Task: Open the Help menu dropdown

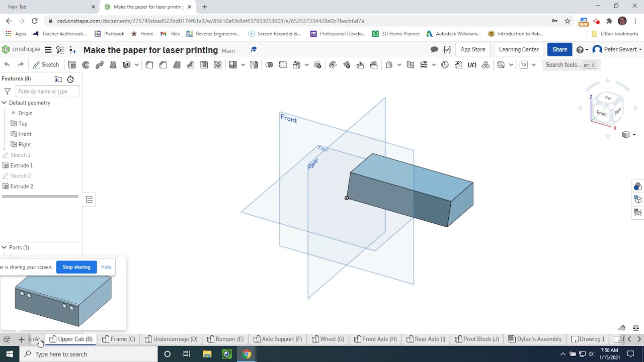Action: 582,50
